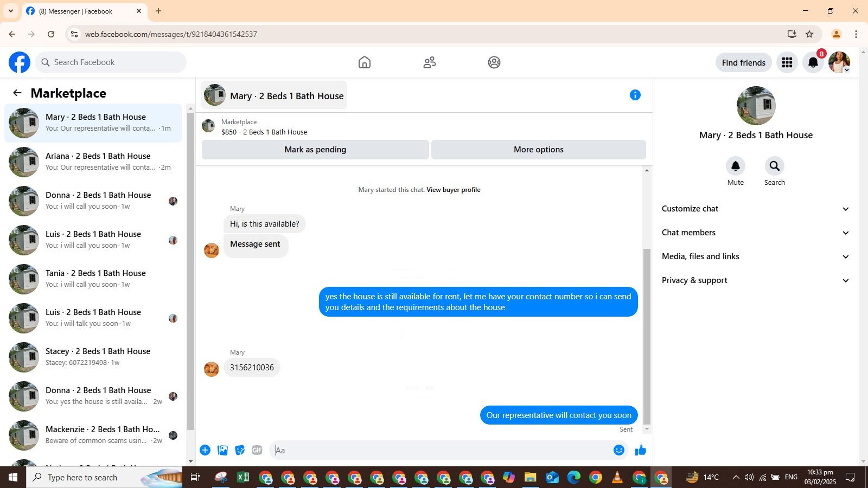Switch to the Messenger Facebook browser tab
The image size is (868, 488).
click(x=84, y=11)
